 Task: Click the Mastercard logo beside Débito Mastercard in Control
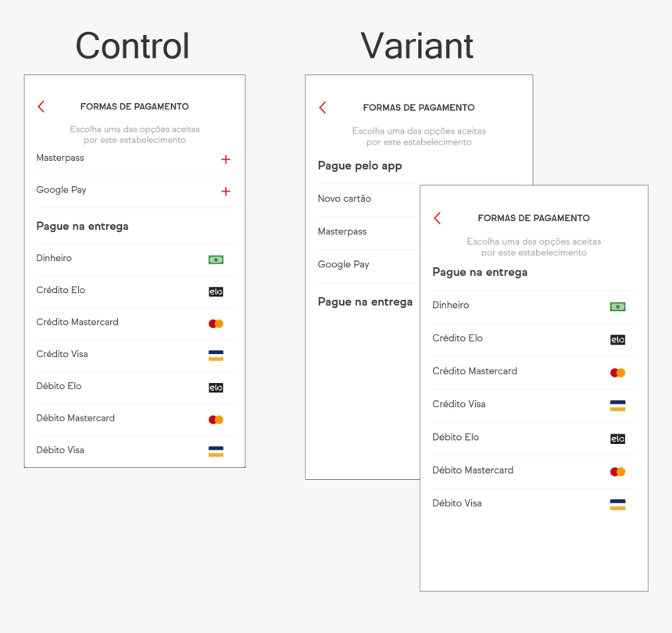216,420
